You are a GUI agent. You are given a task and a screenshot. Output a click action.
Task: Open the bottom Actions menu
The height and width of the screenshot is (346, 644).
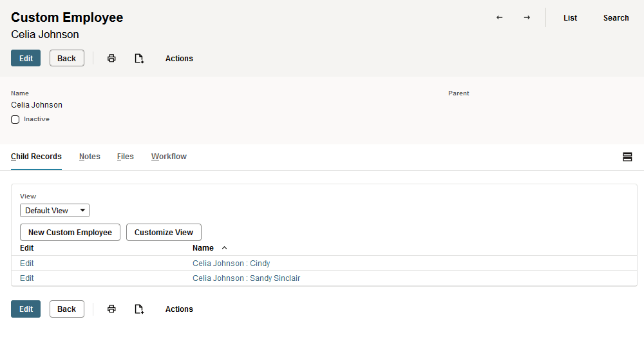pyautogui.click(x=179, y=309)
